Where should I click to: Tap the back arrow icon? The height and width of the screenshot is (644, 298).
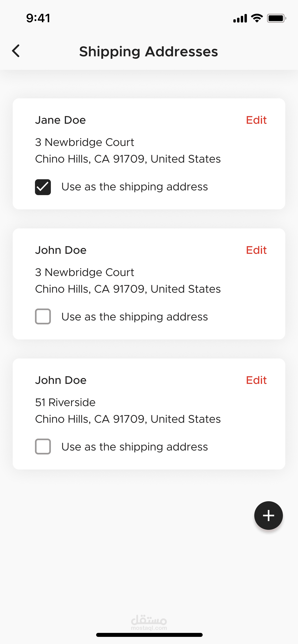click(x=16, y=51)
